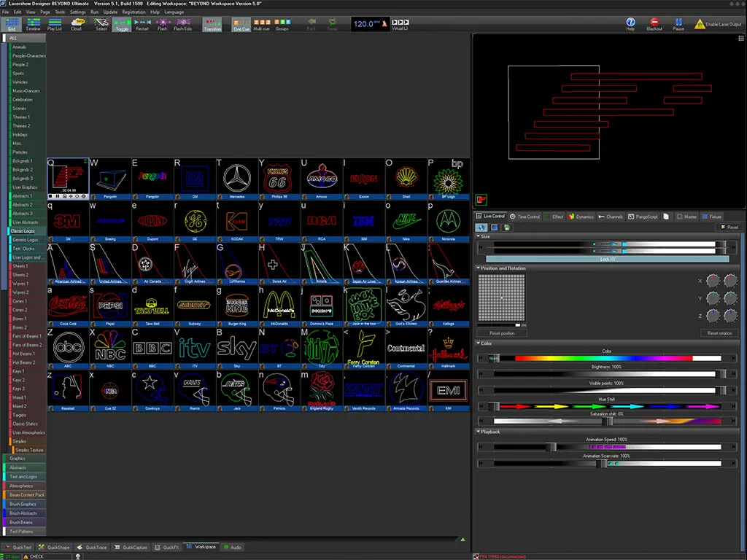The height and width of the screenshot is (560, 747).
Task: Click the rainbow Color slider
Action: 603,358
